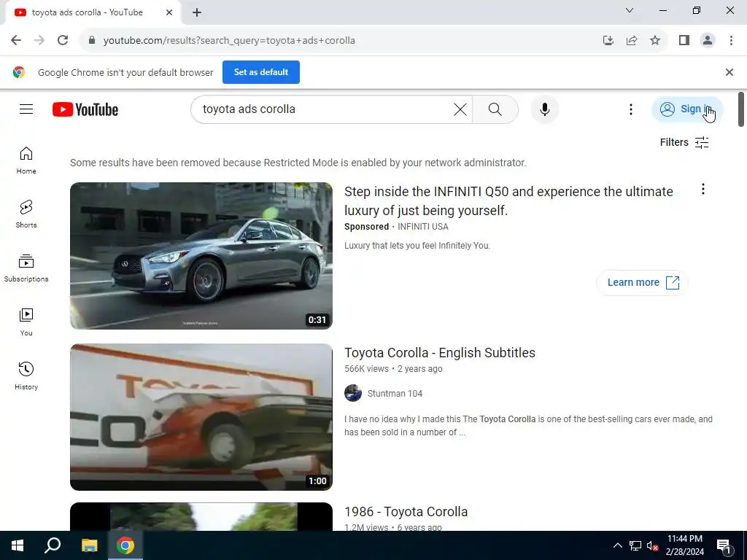Click into the YouTube search field

(324, 109)
